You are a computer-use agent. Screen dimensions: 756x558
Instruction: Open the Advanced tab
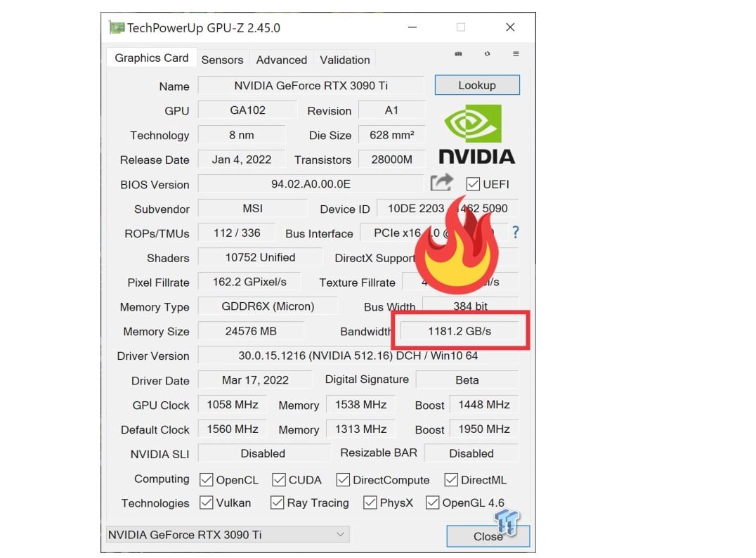281,60
